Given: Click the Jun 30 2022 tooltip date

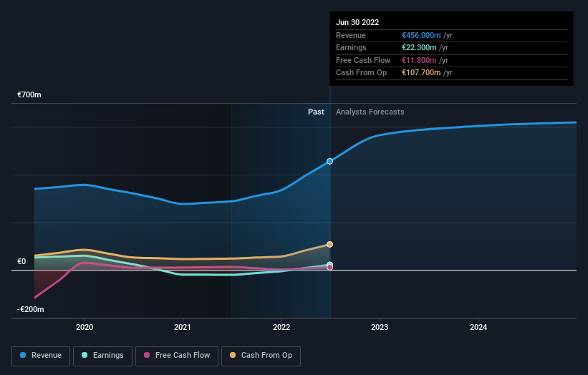Looking at the screenshot, I should coord(357,22).
